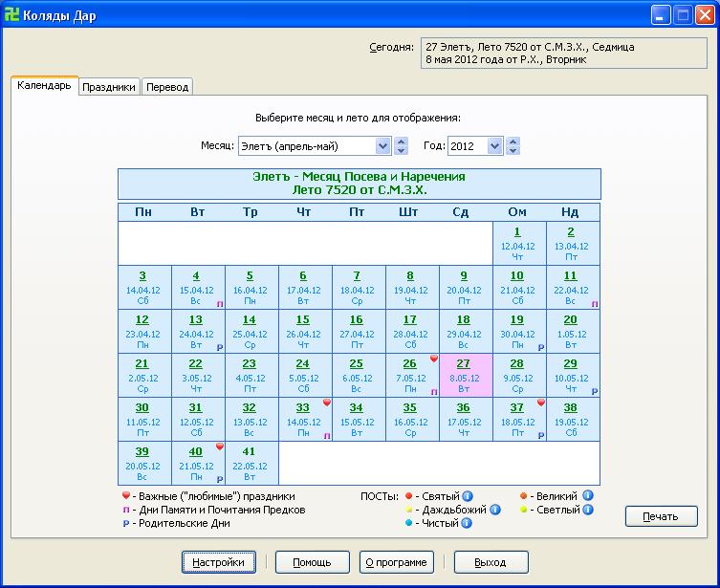Viewport: 720px width, 588px height.
Task: Click parental day marker on day 40
Action: tap(220, 480)
